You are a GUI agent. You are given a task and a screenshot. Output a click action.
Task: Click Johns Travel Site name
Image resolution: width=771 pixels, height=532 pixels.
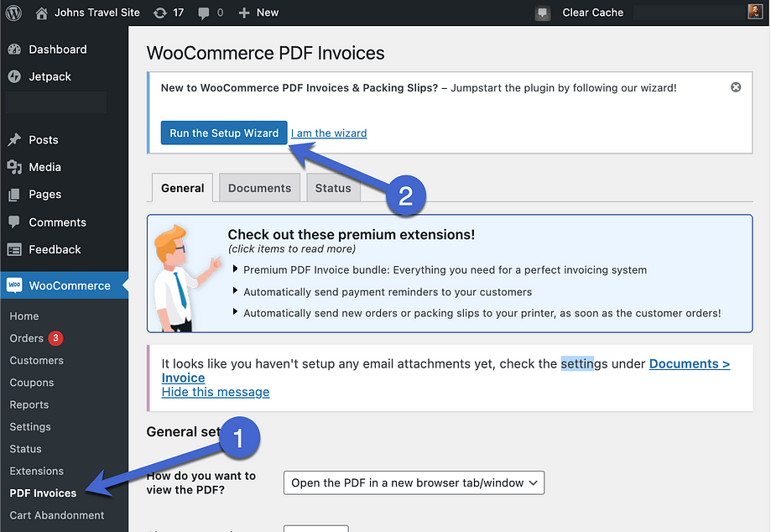pos(96,13)
